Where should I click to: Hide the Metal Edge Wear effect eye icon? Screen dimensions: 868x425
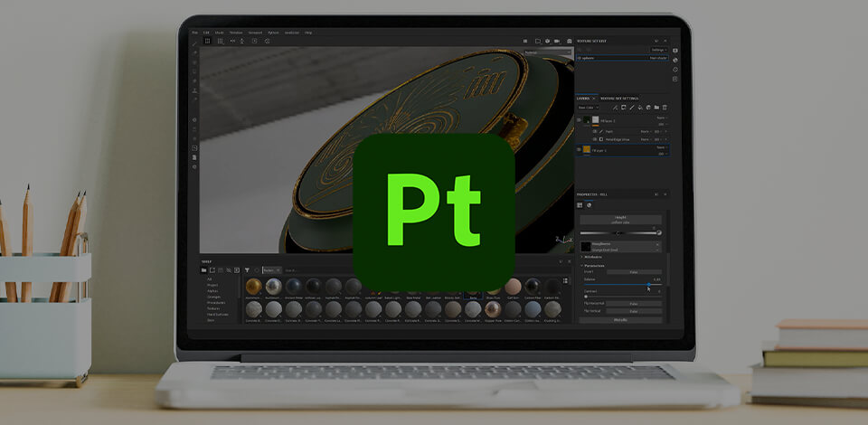[x=595, y=139]
